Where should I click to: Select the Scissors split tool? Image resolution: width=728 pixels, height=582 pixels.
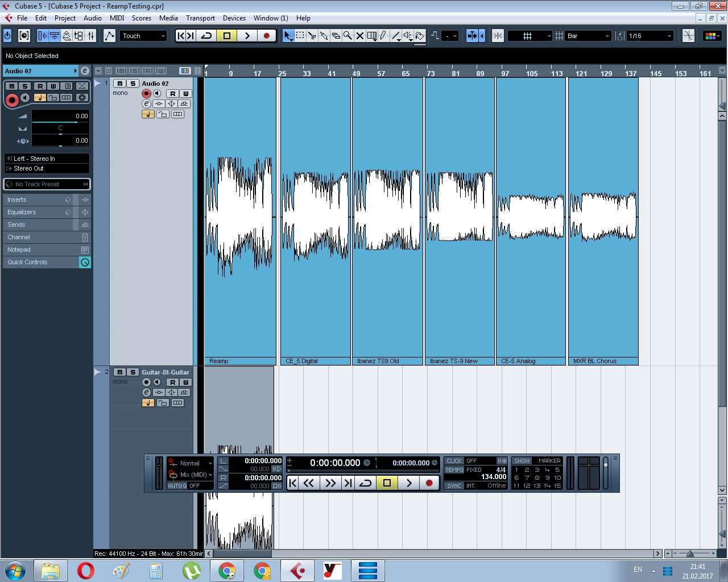pyautogui.click(x=312, y=36)
